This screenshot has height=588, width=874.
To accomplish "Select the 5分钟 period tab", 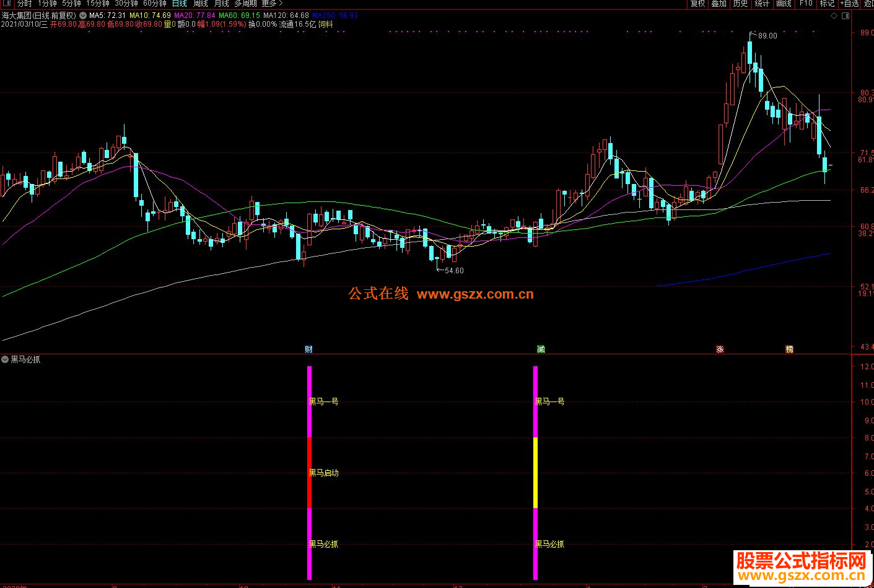I will (71, 4).
